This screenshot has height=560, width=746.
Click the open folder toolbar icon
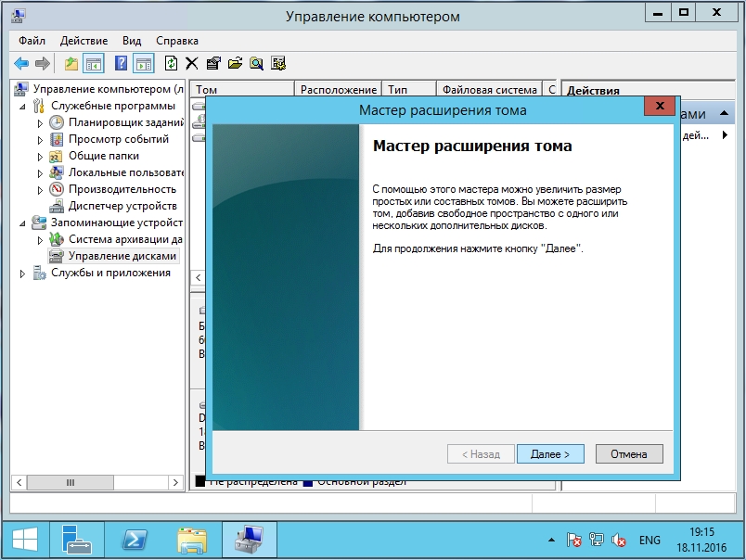point(235,63)
